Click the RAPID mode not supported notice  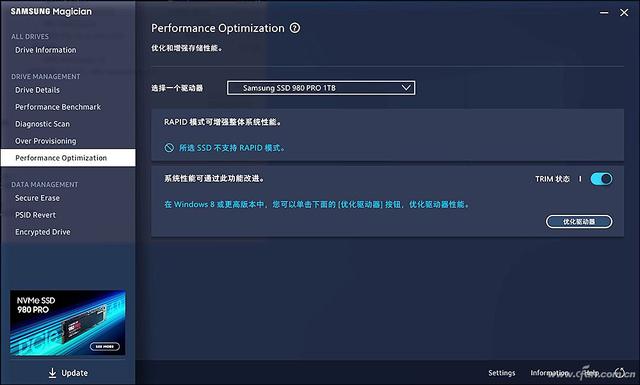(x=225, y=148)
